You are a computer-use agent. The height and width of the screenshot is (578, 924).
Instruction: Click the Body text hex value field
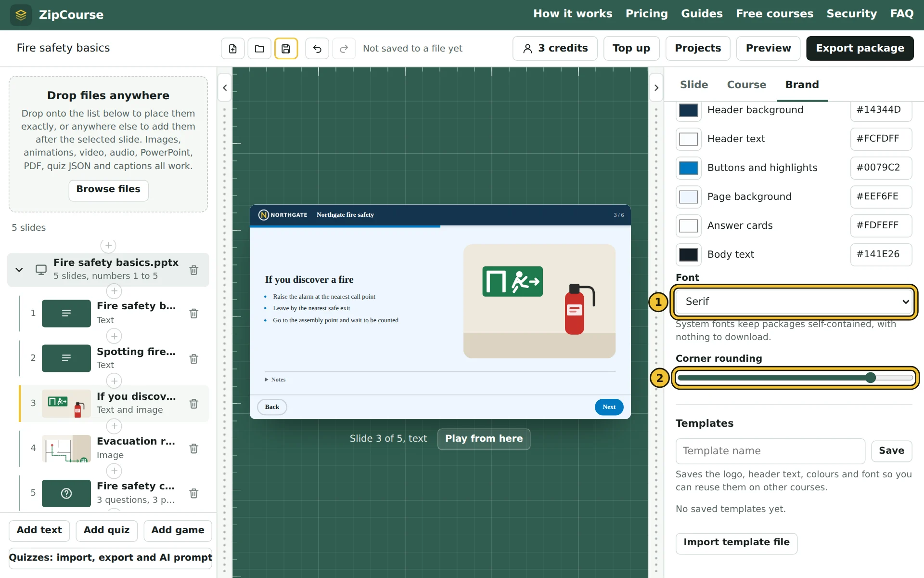pyautogui.click(x=881, y=254)
